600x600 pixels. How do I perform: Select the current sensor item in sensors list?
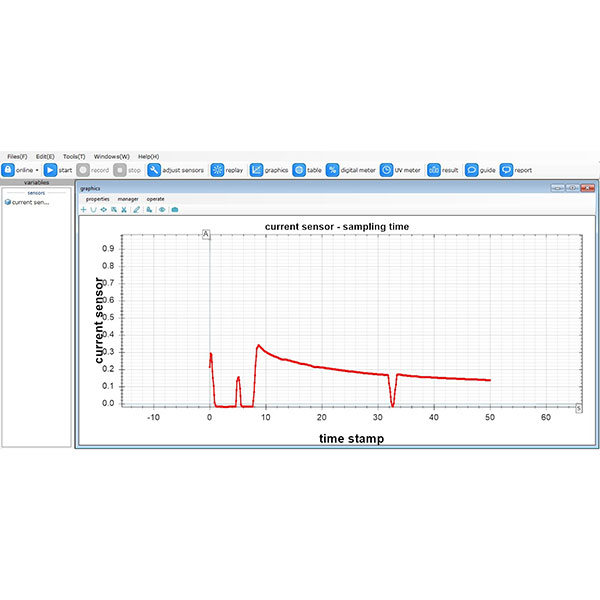point(27,202)
